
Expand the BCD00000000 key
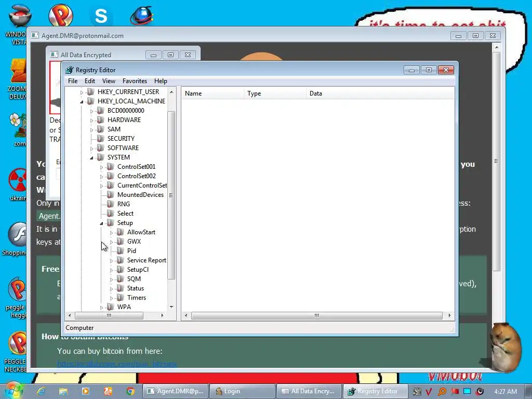(91, 111)
